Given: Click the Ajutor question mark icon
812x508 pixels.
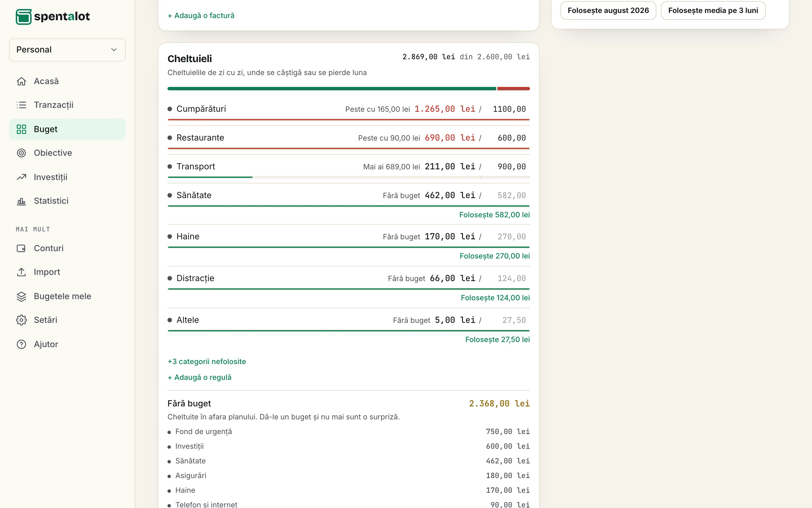Looking at the screenshot, I should 21,344.
